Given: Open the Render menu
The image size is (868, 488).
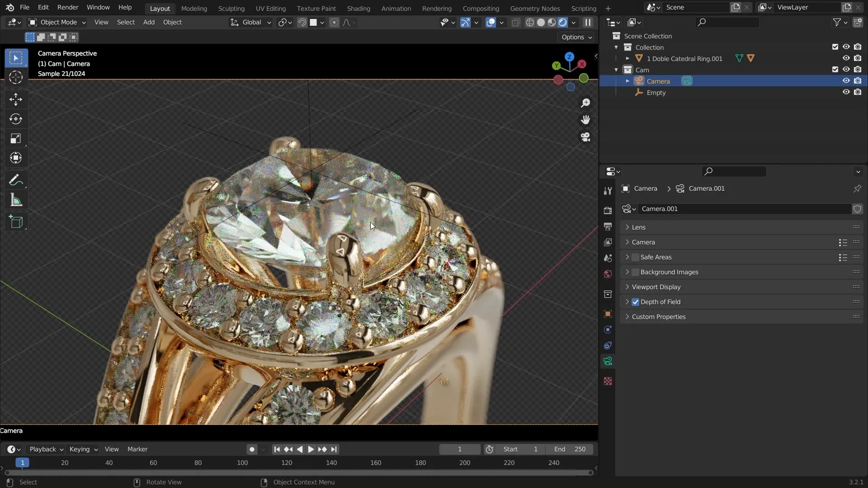Looking at the screenshot, I should 67,7.
